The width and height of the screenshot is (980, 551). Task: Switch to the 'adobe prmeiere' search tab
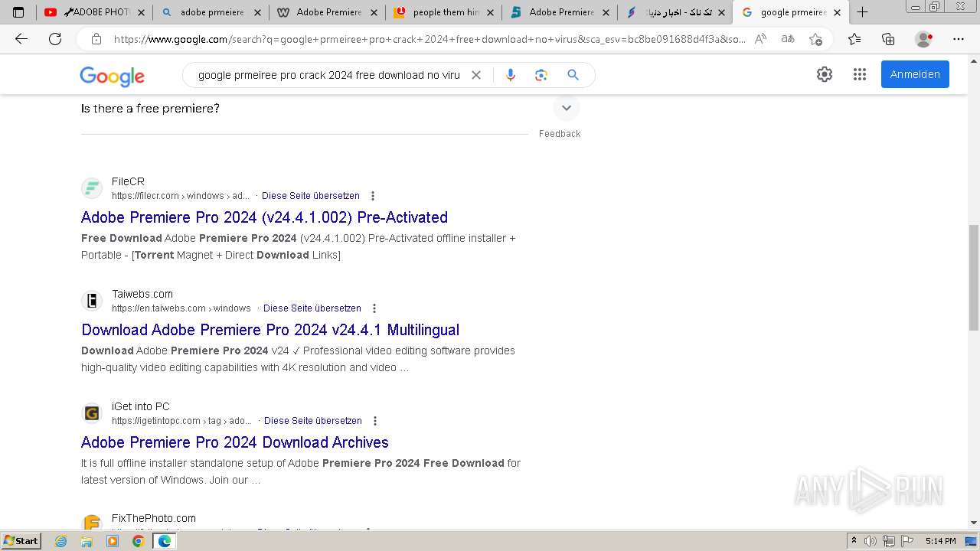[x=211, y=12]
